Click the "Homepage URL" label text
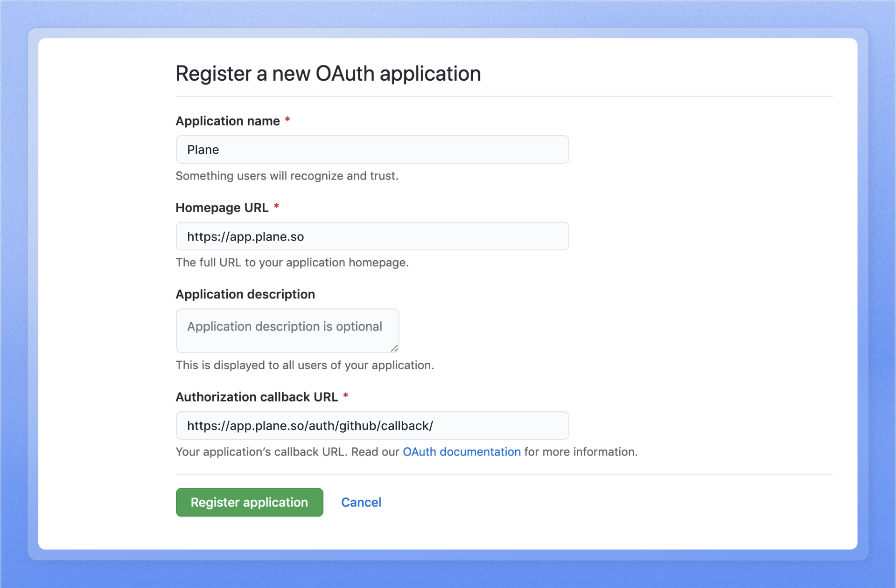 [222, 208]
